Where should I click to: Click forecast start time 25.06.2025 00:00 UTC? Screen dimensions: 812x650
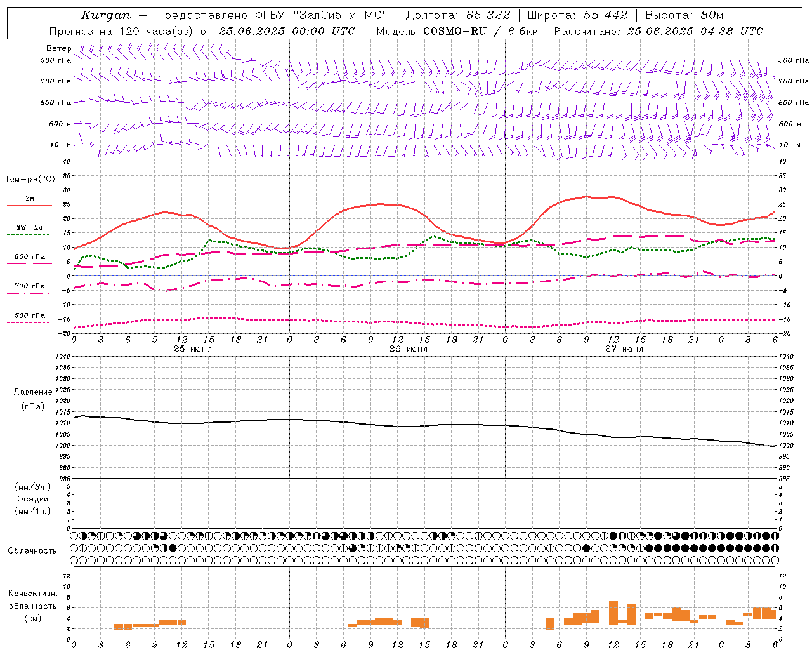[x=286, y=31]
